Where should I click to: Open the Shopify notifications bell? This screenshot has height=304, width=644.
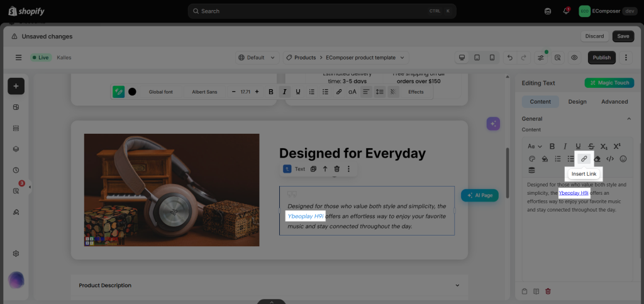566,11
